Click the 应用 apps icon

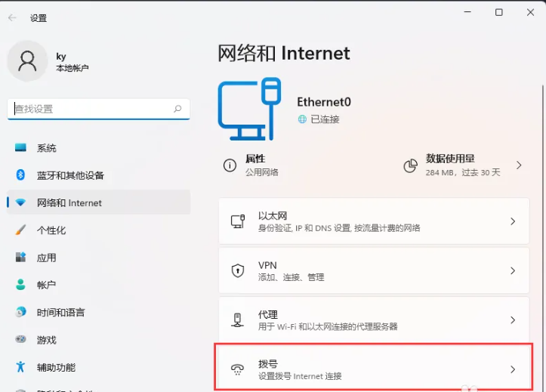point(20,258)
